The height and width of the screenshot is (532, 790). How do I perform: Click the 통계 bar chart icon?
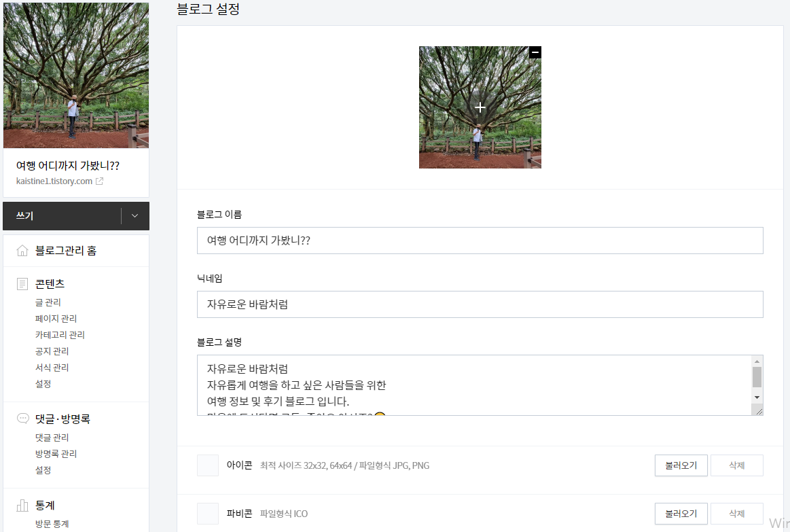pos(22,506)
